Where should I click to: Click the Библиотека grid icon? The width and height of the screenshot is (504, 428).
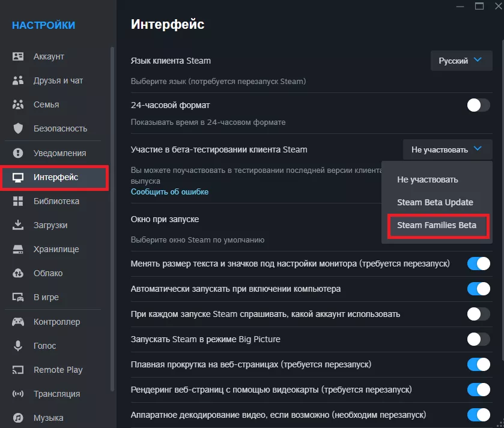pos(18,201)
